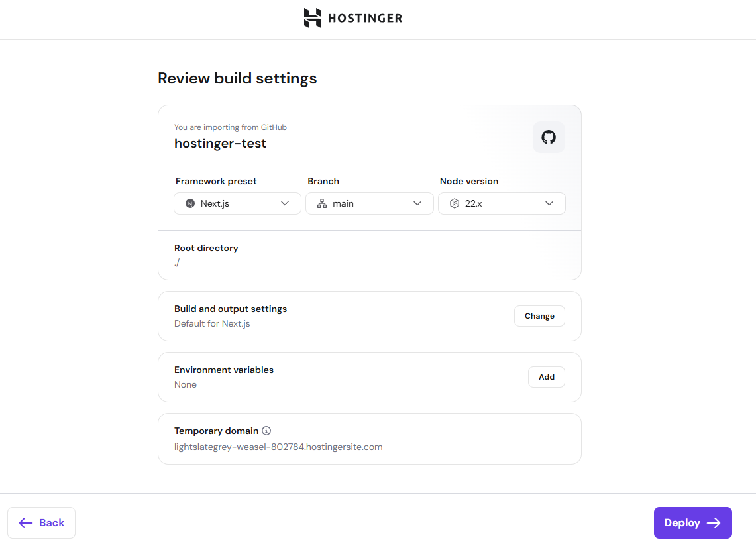This screenshot has height=554, width=756.
Task: Click the left arrow icon on Back
Action: (x=26, y=523)
